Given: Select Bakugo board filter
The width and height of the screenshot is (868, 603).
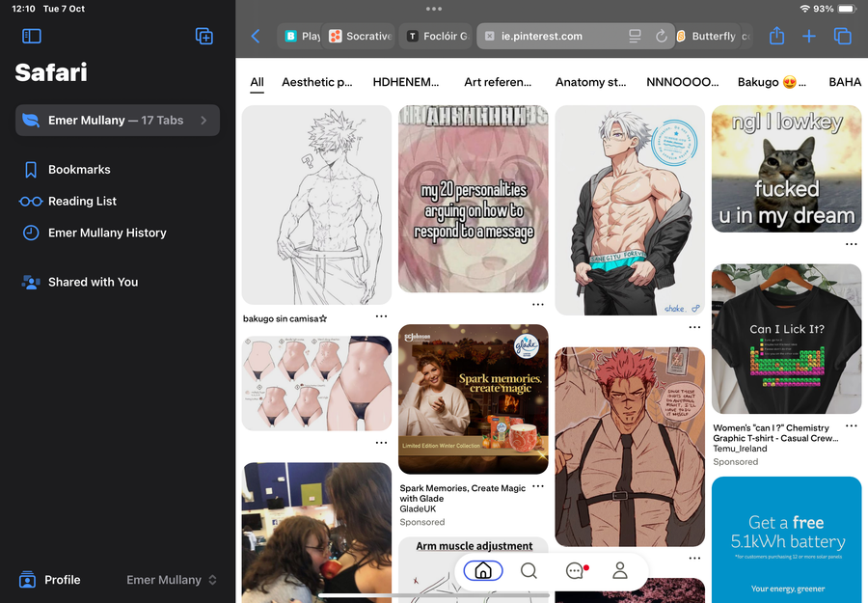Looking at the screenshot, I should (772, 82).
